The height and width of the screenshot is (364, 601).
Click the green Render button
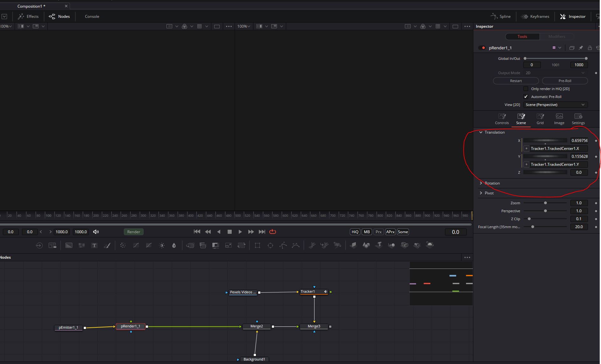(x=134, y=232)
